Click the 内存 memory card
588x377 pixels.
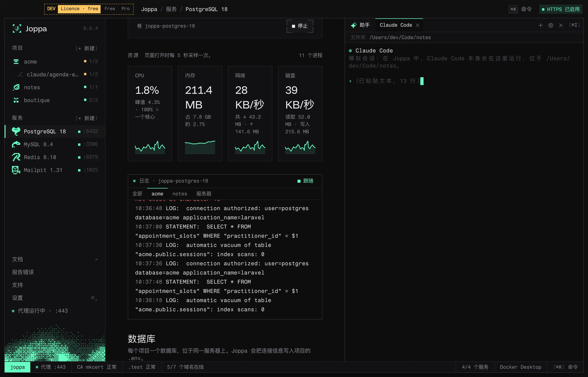(x=200, y=113)
